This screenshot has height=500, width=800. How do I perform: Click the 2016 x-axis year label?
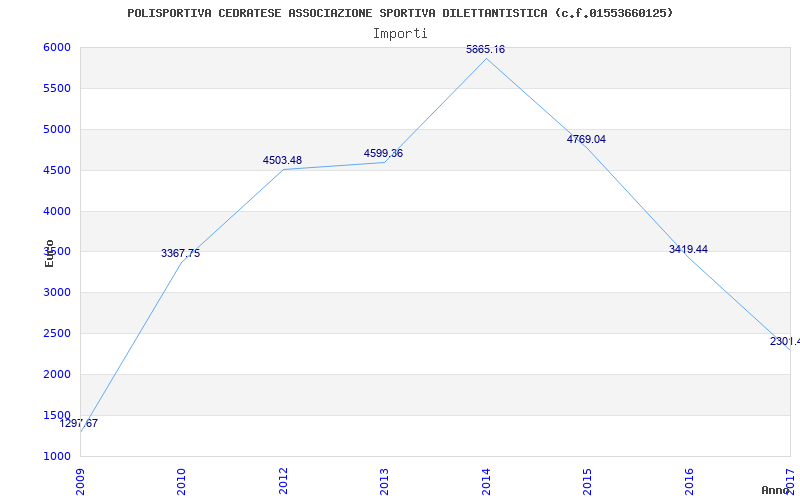click(689, 482)
